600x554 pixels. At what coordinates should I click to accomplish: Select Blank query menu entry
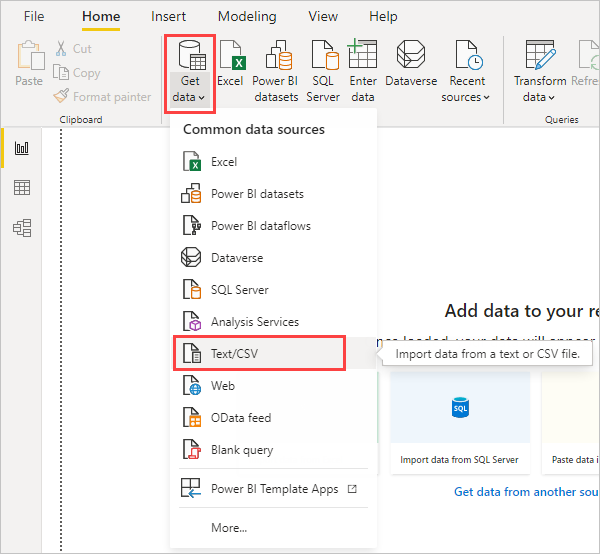pos(241,450)
